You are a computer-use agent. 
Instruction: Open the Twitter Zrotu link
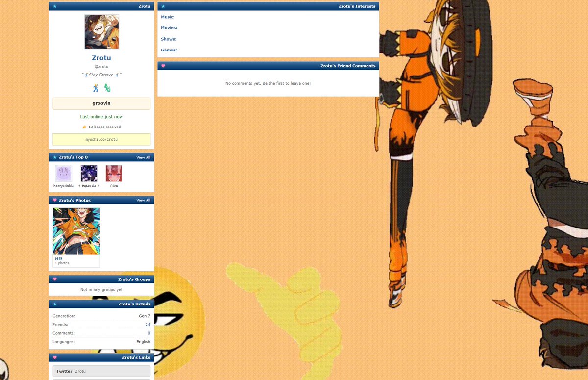101,371
